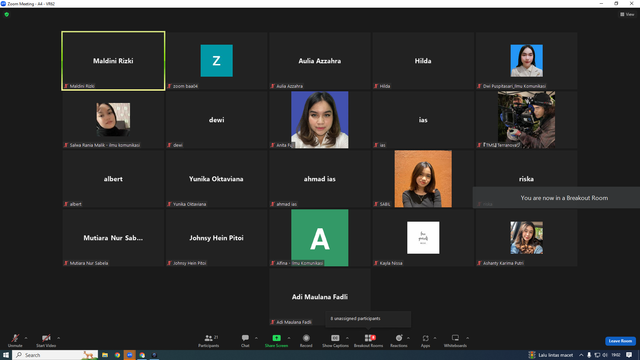The height and width of the screenshot is (360, 640).
Task: Click the profile photo of person with camera
Action: (x=527, y=120)
